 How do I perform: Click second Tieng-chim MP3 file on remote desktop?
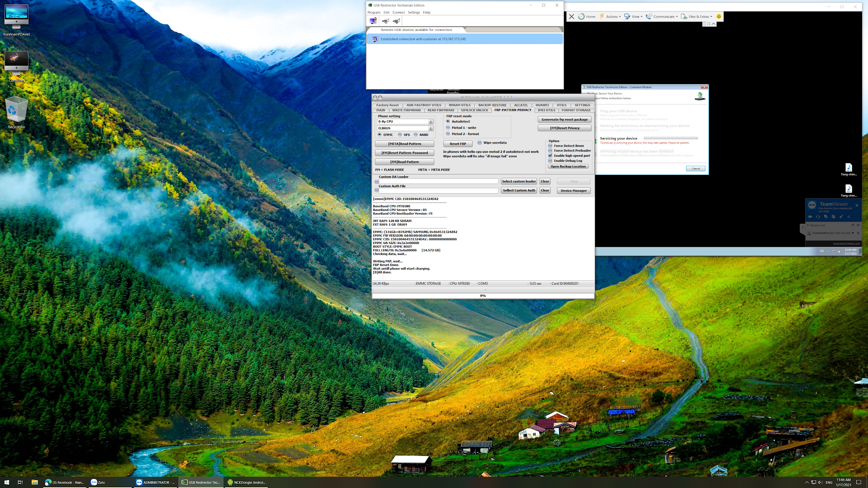(849, 191)
